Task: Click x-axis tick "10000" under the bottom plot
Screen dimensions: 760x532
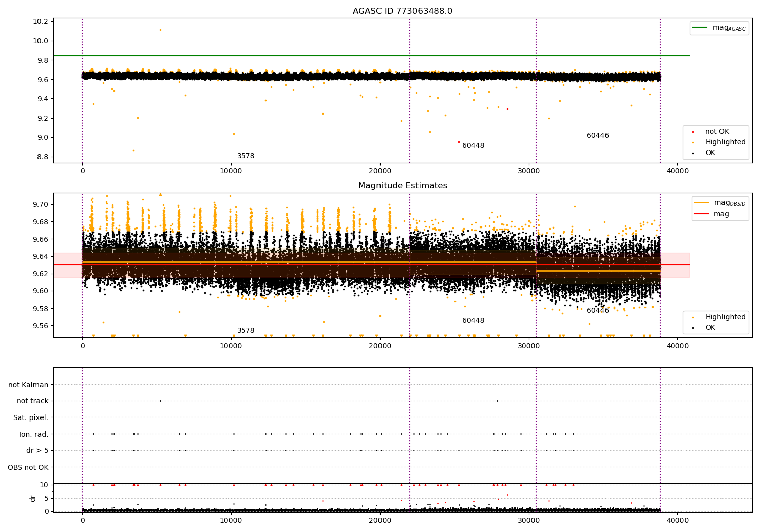Action: pyautogui.click(x=231, y=520)
